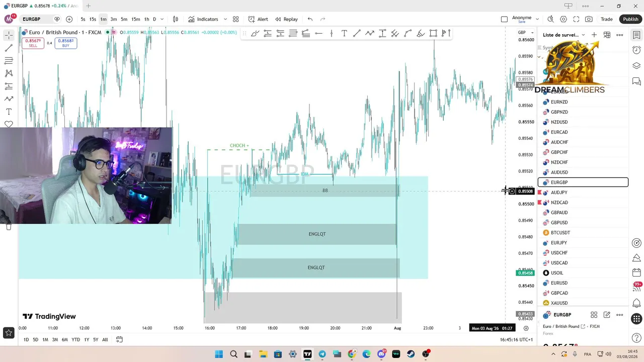Open the help question mark icon

tap(636, 338)
